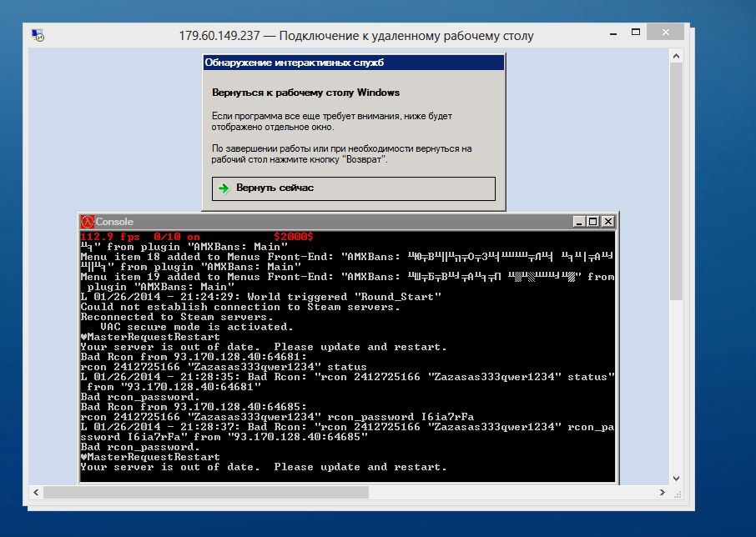Close the Console window
756x537 pixels.
click(x=607, y=222)
